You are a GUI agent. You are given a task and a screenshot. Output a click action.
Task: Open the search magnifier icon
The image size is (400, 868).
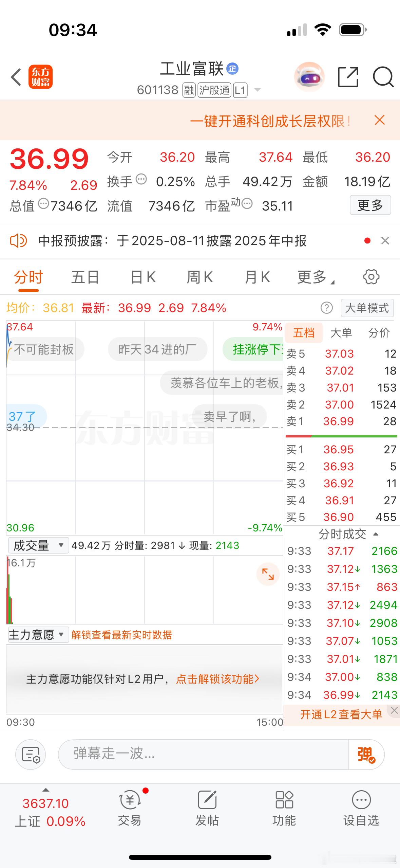coord(383,77)
